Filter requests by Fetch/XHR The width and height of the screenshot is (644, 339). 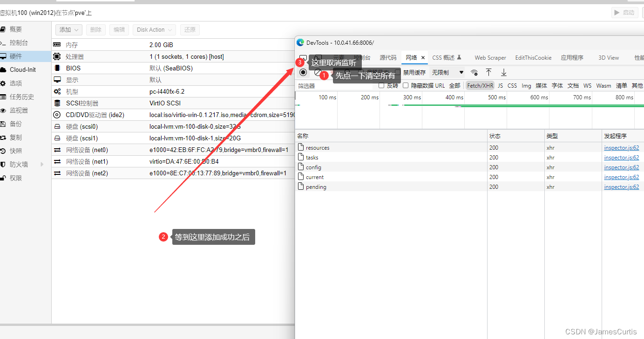click(x=480, y=85)
